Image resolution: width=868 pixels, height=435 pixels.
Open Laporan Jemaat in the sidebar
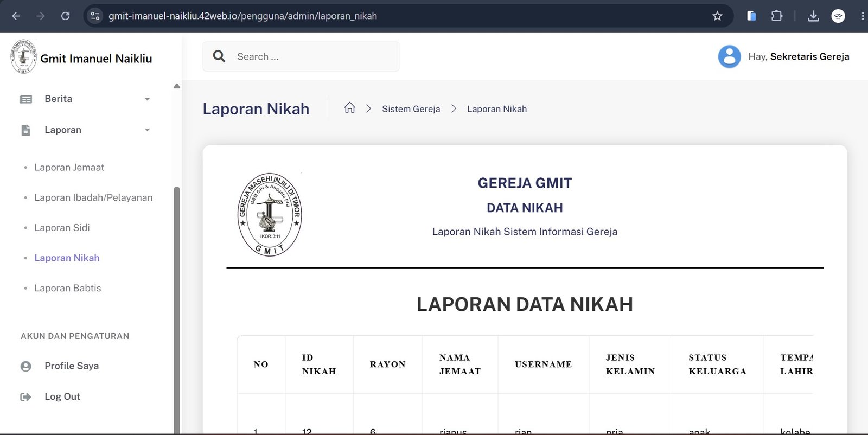[x=69, y=168]
